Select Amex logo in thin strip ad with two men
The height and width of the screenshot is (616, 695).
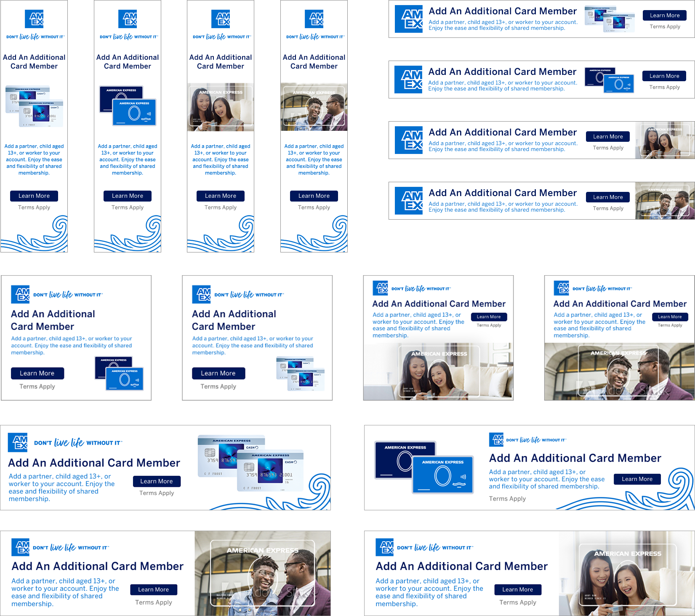pos(409,201)
